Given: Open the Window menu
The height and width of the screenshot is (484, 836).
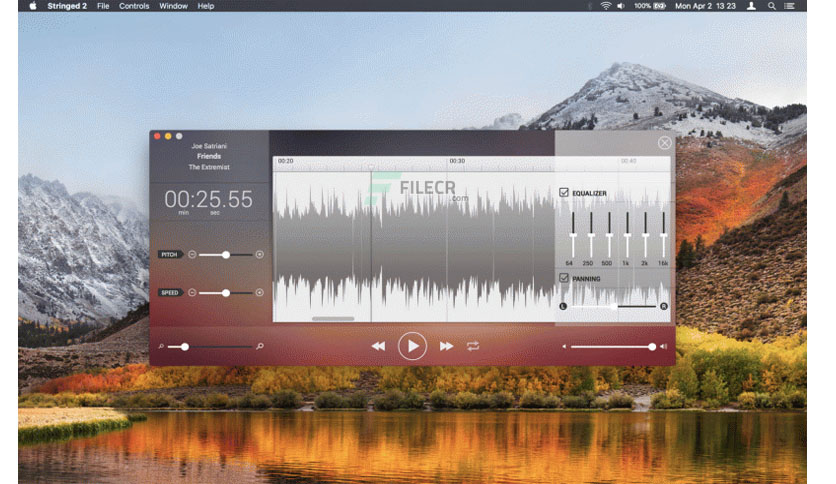Looking at the screenshot, I should tap(173, 6).
